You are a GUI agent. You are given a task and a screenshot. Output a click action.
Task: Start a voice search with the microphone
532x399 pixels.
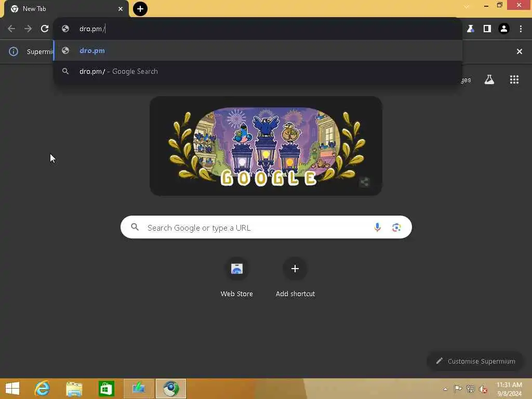click(377, 228)
